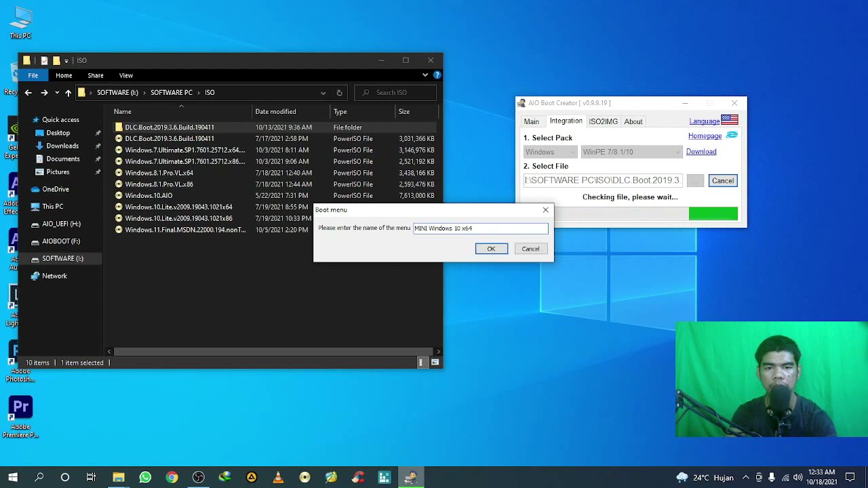Open volume control in system tray
This screenshot has height=488, width=868.
[x=798, y=477]
